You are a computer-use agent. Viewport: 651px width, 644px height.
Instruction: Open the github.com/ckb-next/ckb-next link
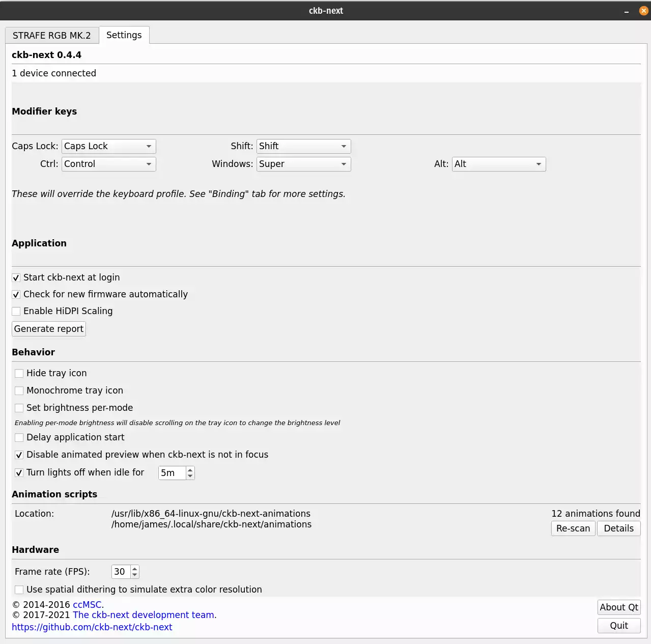pyautogui.click(x=92, y=627)
